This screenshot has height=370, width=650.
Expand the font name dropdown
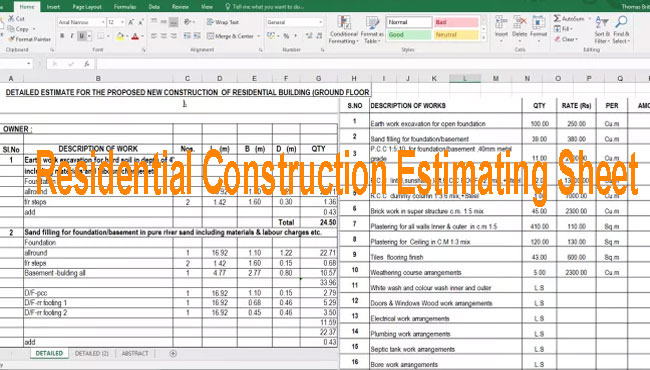point(103,22)
